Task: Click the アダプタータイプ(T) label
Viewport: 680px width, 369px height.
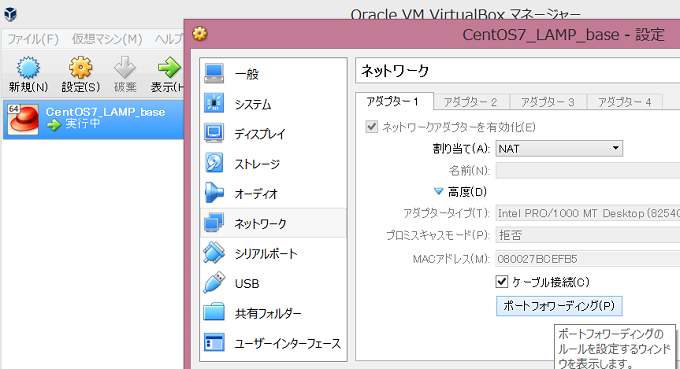Action: coord(447,213)
